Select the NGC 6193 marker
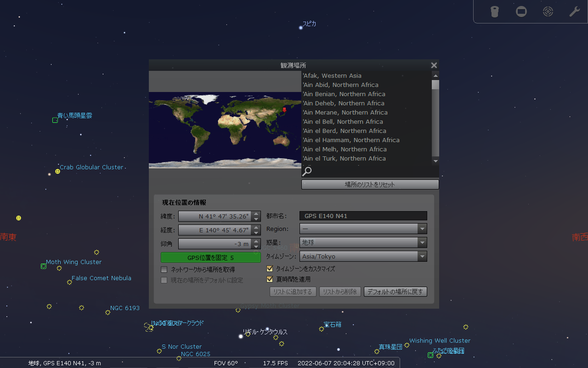Image resolution: width=588 pixels, height=368 pixels. (107, 312)
